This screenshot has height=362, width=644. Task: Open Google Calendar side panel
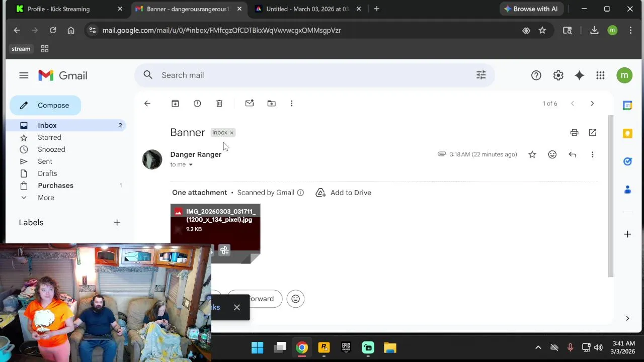tap(627, 105)
